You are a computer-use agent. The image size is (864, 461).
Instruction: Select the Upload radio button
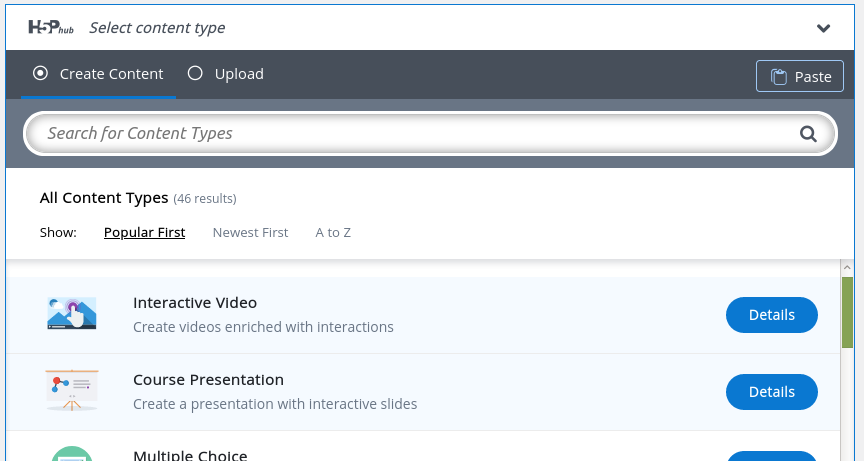[x=195, y=73]
